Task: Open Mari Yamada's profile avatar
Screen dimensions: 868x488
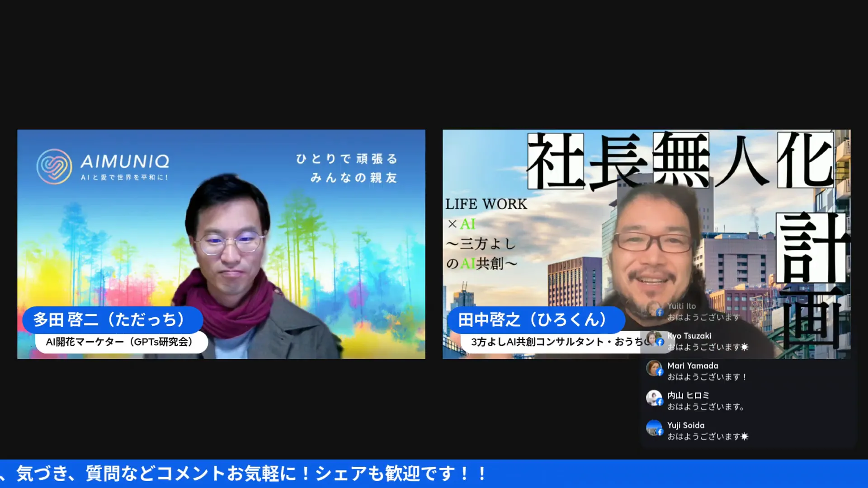Action: tap(654, 368)
